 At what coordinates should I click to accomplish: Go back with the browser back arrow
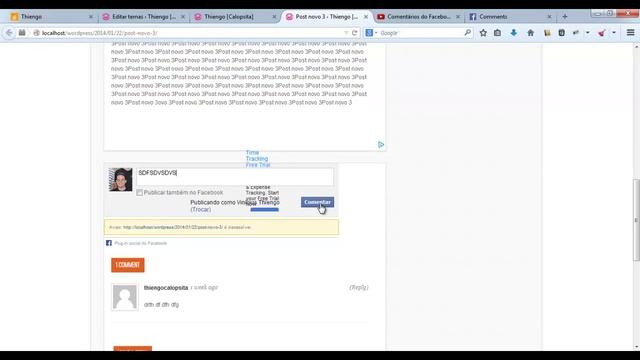(9, 33)
